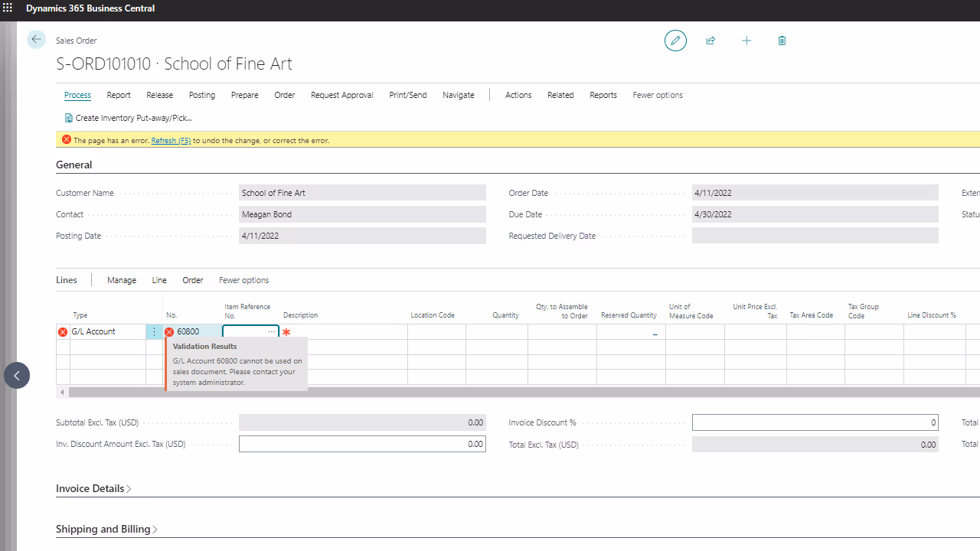Expand the Invoice Details section
980x551 pixels.
click(x=93, y=488)
